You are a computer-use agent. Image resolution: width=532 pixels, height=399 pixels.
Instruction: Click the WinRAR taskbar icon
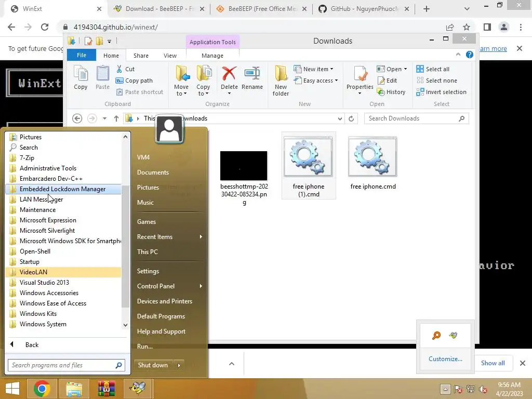pos(106,389)
